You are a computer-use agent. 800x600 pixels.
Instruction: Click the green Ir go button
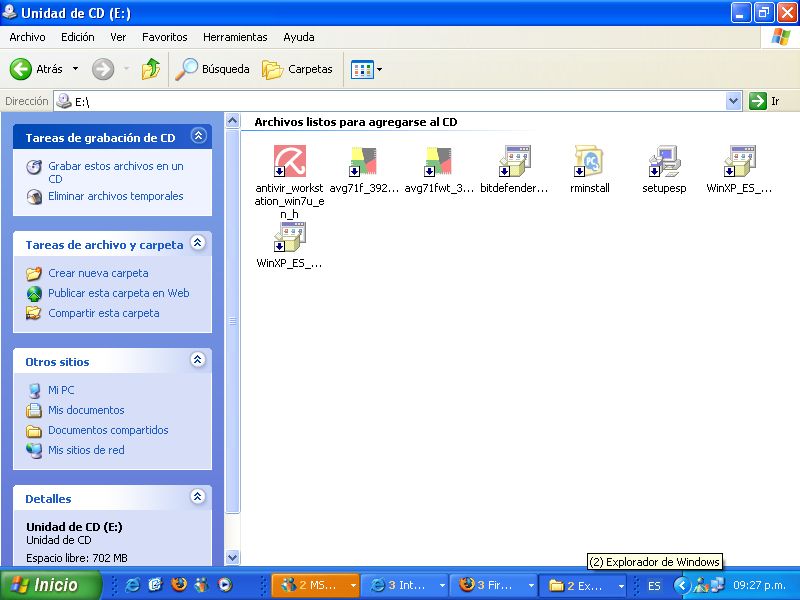tap(765, 101)
